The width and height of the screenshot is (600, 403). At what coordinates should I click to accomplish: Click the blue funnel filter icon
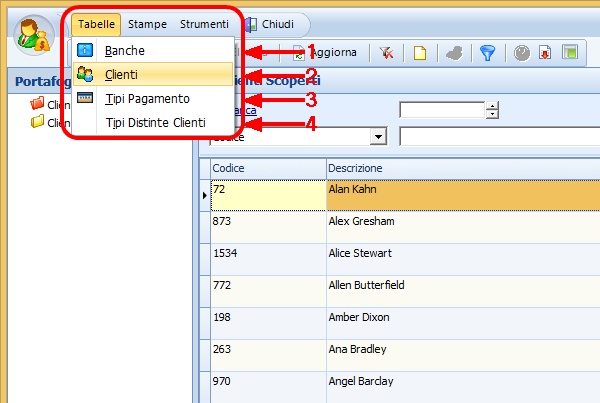point(487,52)
